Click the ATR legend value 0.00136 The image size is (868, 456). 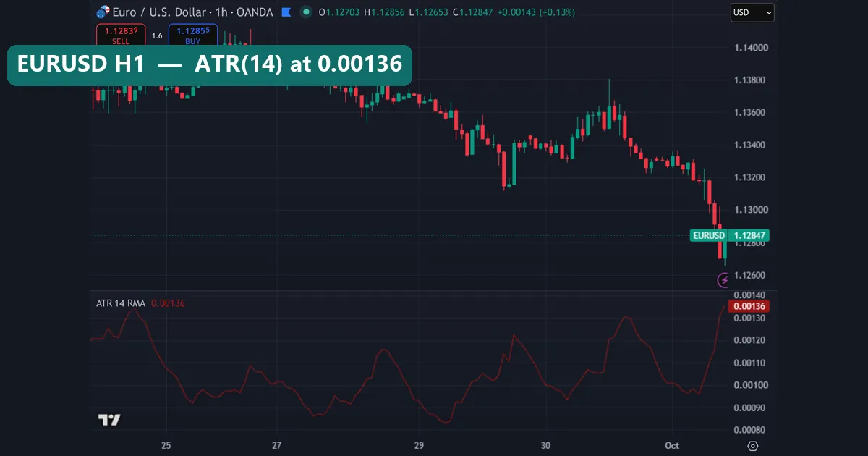pos(168,303)
